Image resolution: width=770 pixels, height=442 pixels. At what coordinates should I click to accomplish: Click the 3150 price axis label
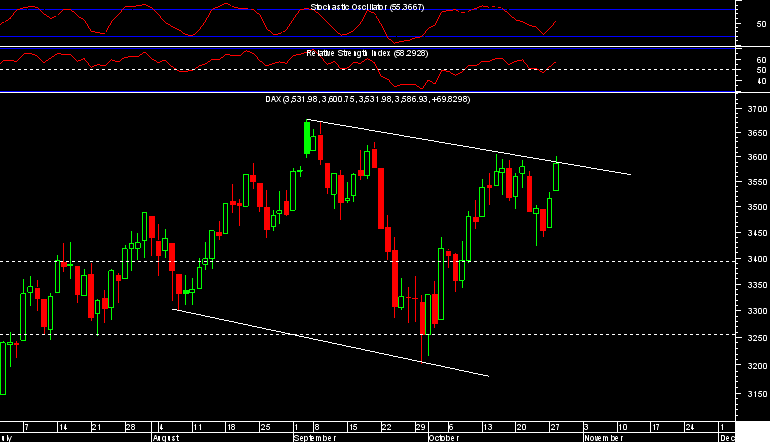tap(757, 394)
